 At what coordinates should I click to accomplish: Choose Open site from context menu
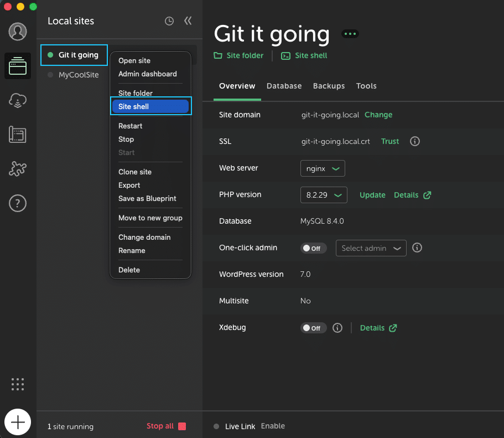click(x=134, y=60)
